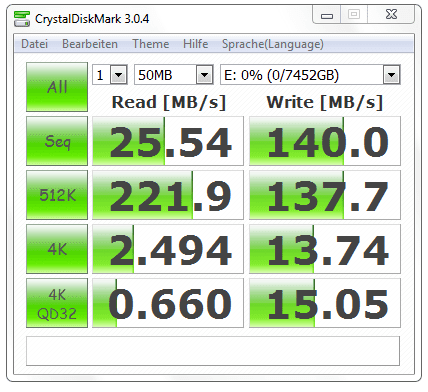Close the CrystalDiskMark window
Image resolution: width=428 pixels, height=392 pixels.
[391, 15]
